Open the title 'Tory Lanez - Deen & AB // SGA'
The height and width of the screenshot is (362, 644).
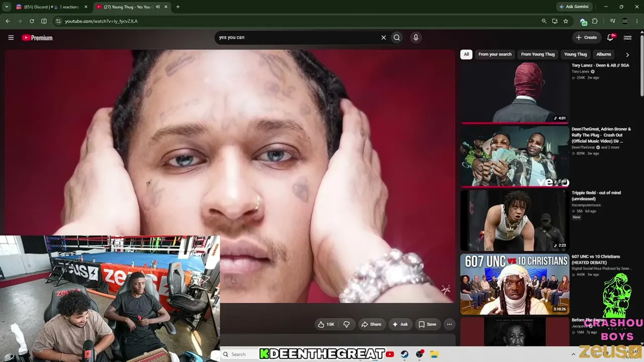[600, 65]
